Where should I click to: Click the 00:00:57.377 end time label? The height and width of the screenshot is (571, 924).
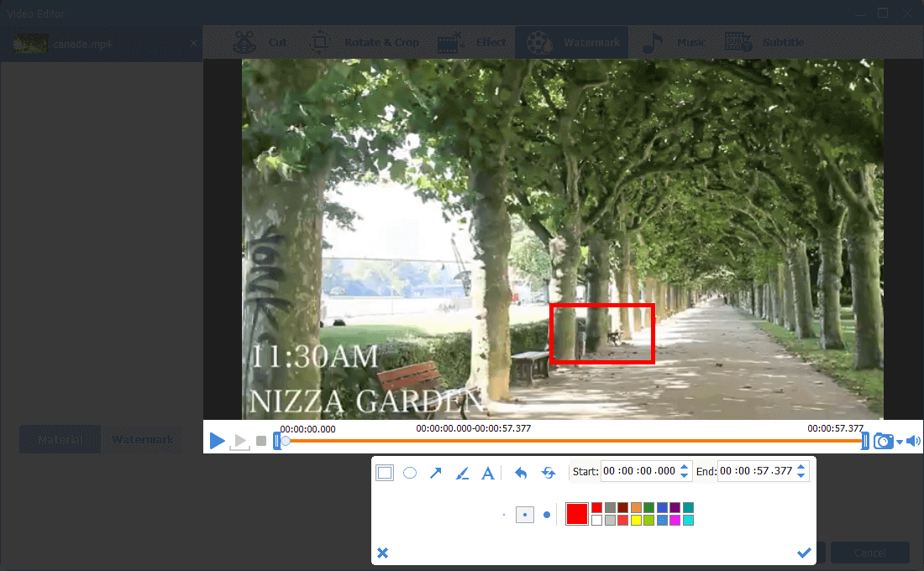point(835,428)
